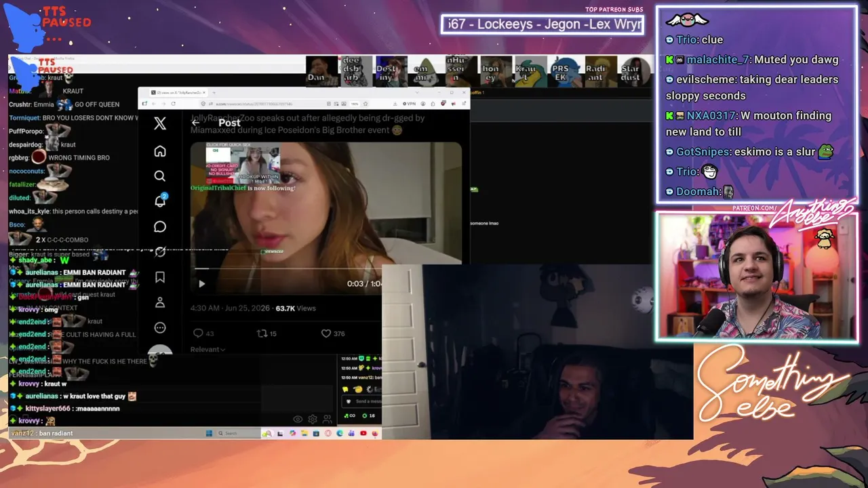The image size is (868, 488).
Task: Click the 63.7K Views count
Action: pos(296,308)
